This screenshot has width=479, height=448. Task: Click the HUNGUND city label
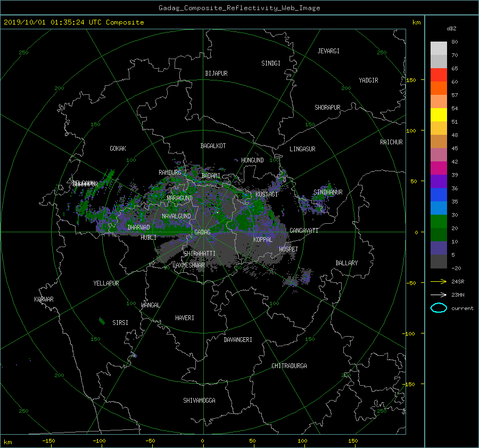click(x=252, y=160)
